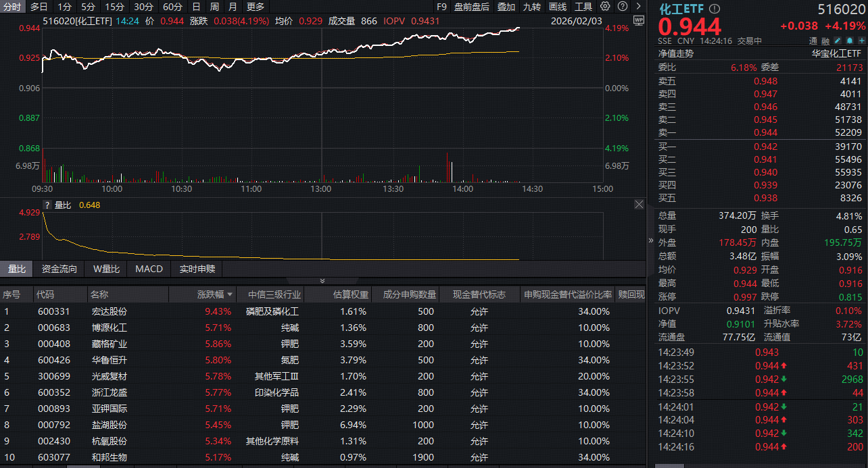Click the question-mark icon beside 量比 indicator
The height and width of the screenshot is (468, 868).
(x=47, y=205)
